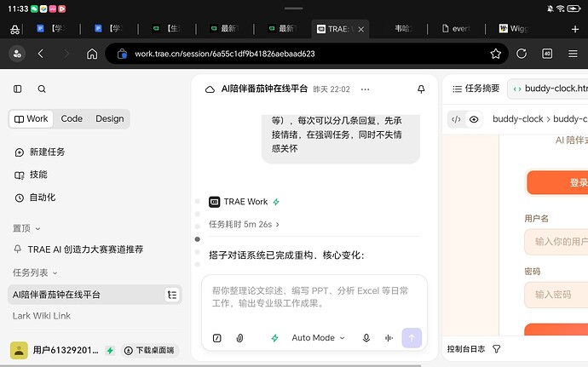This screenshot has width=588, height=367.
Task: Open a new browser tab with plus
Action: [x=575, y=29]
